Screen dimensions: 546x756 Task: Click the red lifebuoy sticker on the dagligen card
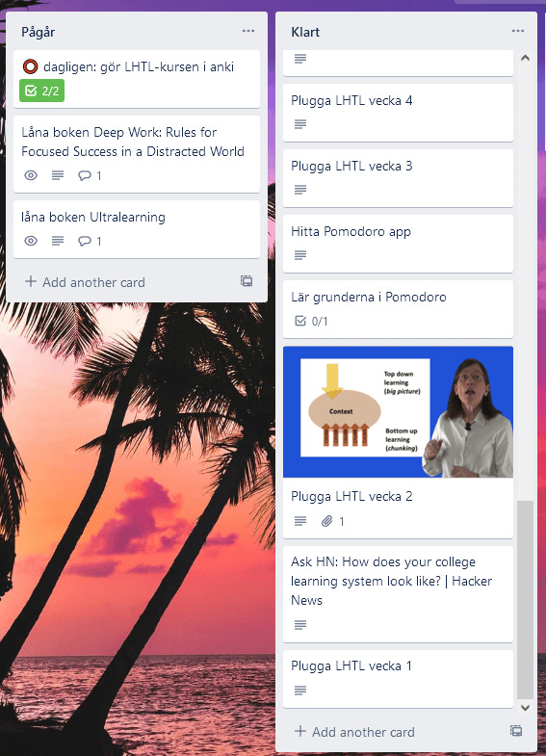pos(31,66)
